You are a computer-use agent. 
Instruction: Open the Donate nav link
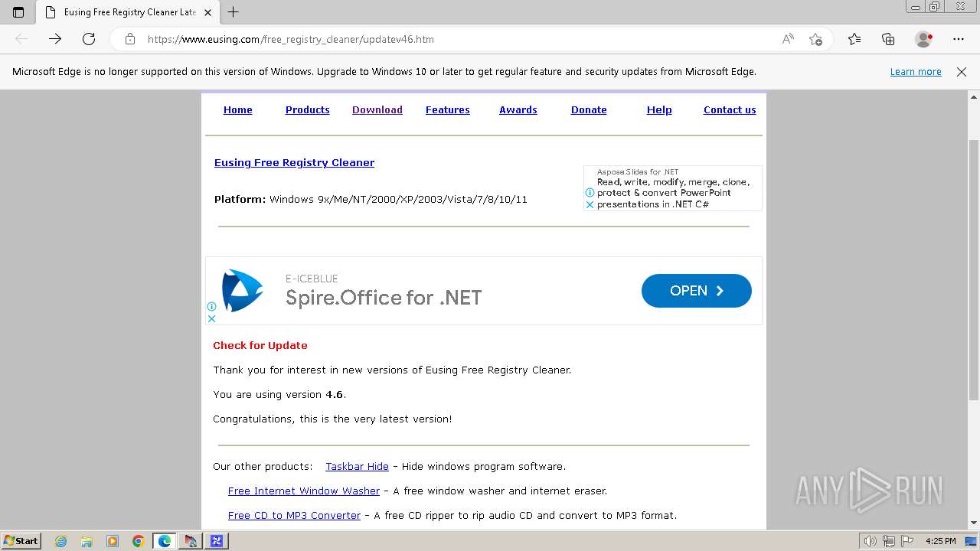pyautogui.click(x=589, y=110)
